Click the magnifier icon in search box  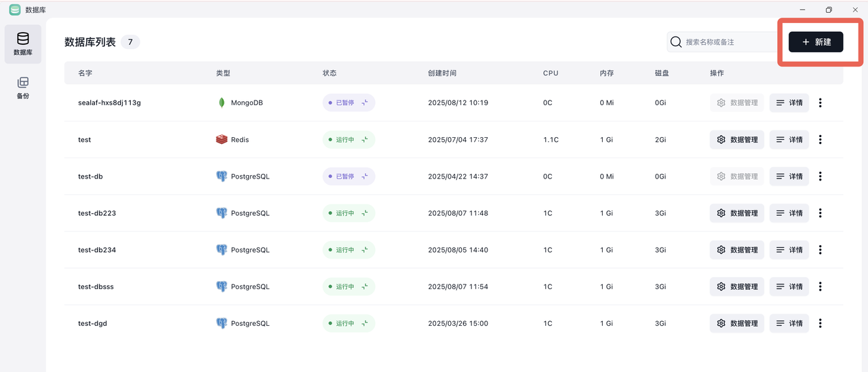click(676, 42)
